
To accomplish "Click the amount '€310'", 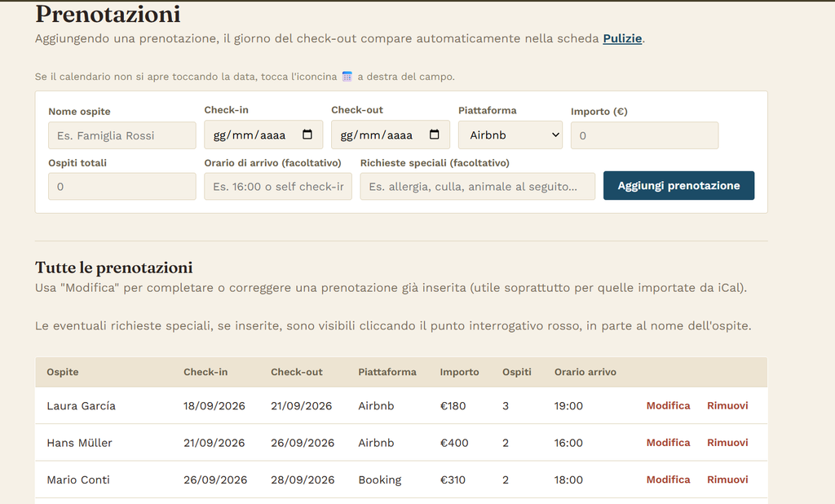I will click(453, 480).
